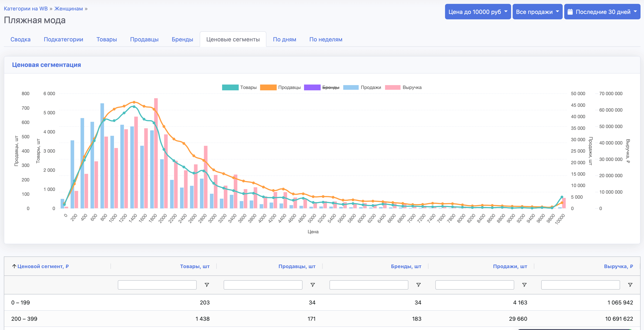The width and height of the screenshot is (644, 330).
Task: Click the filter input field under Товары column
Action: 157,285
